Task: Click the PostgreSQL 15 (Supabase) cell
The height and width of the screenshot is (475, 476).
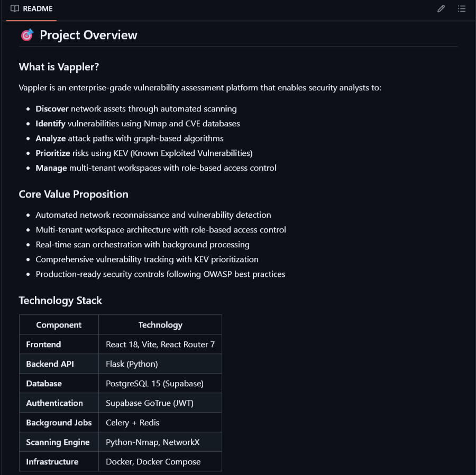Action: [154, 384]
